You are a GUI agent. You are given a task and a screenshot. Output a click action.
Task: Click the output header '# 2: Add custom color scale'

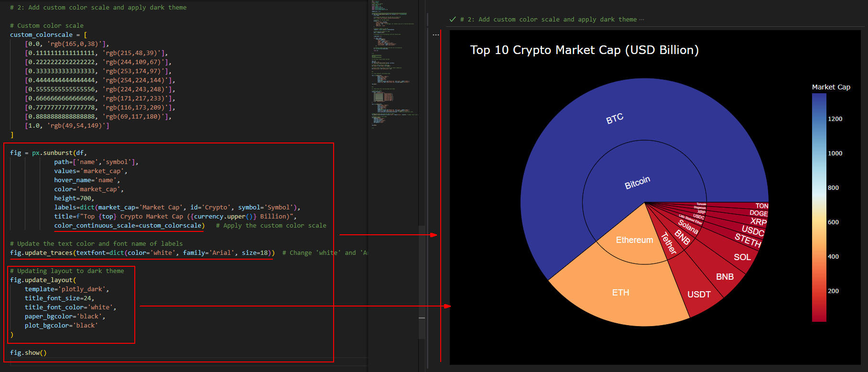(x=548, y=20)
